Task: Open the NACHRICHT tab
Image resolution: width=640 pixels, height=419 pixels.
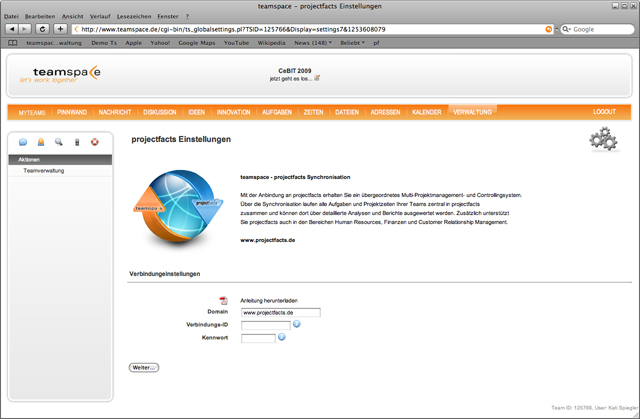Action: click(x=115, y=112)
